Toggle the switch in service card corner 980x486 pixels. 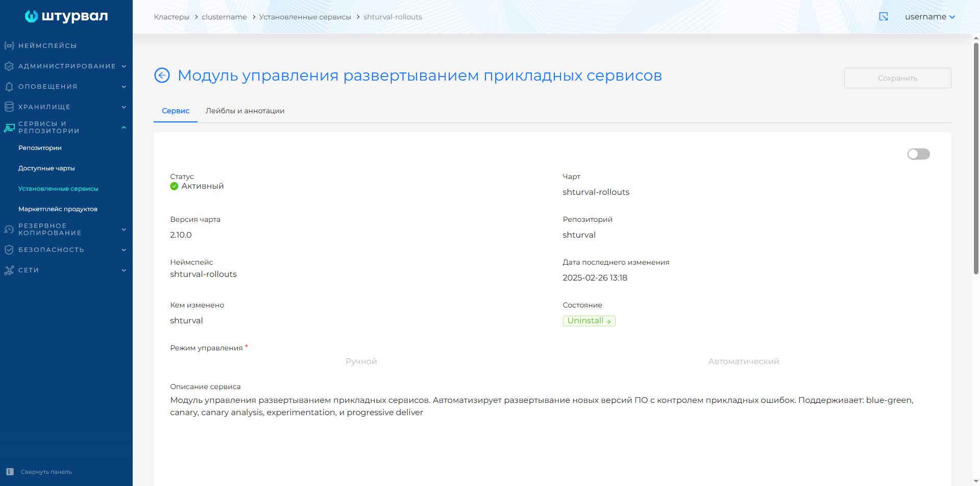click(x=918, y=154)
